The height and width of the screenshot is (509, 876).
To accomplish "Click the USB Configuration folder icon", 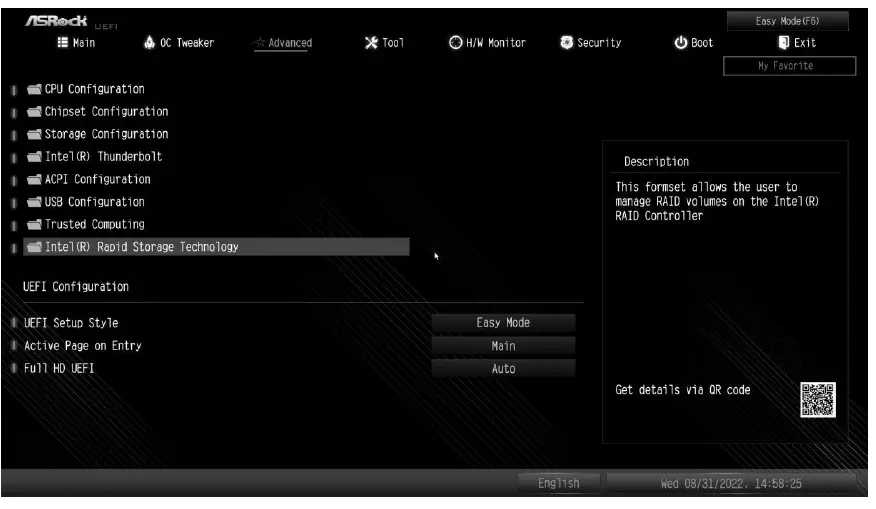I will (x=34, y=202).
